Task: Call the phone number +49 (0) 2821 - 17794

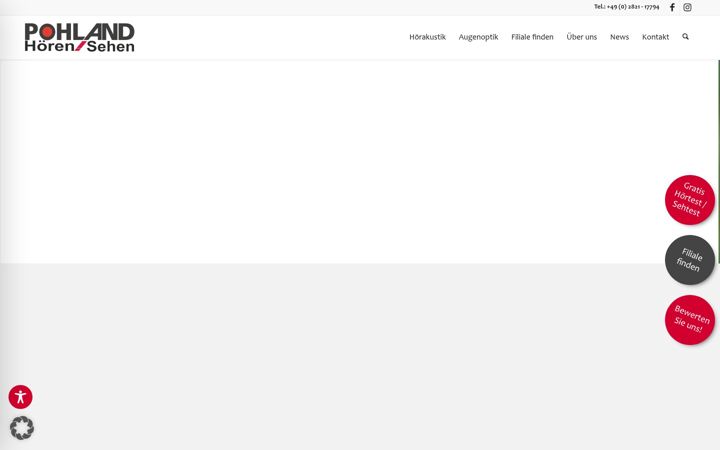Action: pyautogui.click(x=626, y=7)
